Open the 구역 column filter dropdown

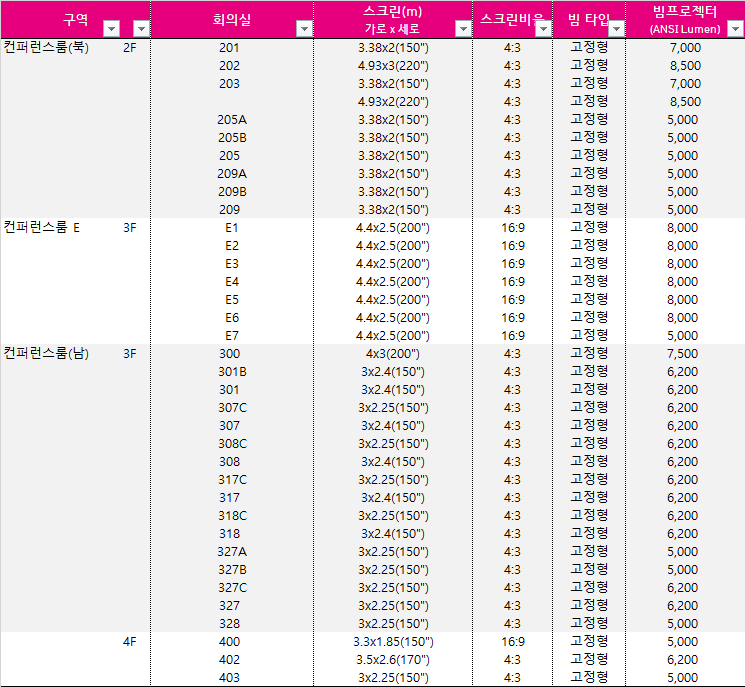(112, 29)
